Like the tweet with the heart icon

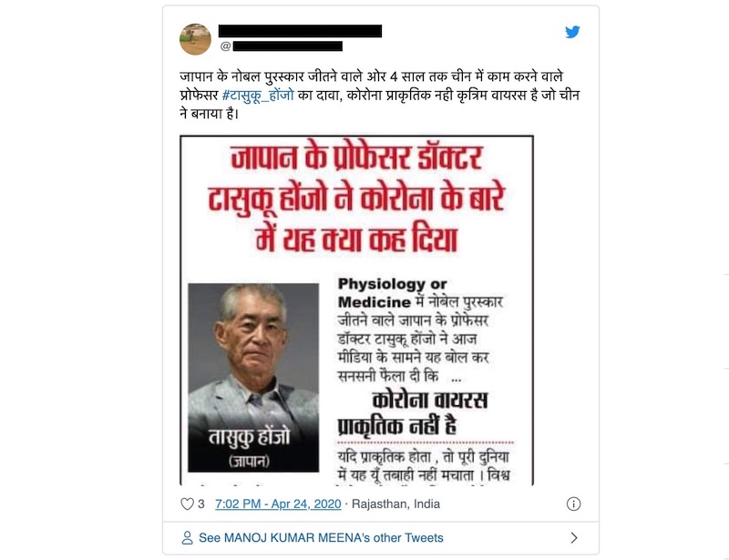pos(187,504)
